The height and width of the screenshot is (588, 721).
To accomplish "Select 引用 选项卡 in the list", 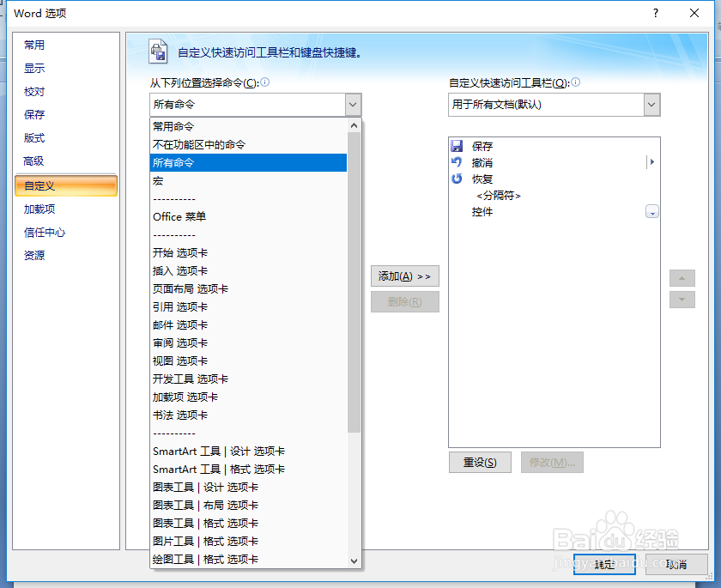I will tap(248, 306).
